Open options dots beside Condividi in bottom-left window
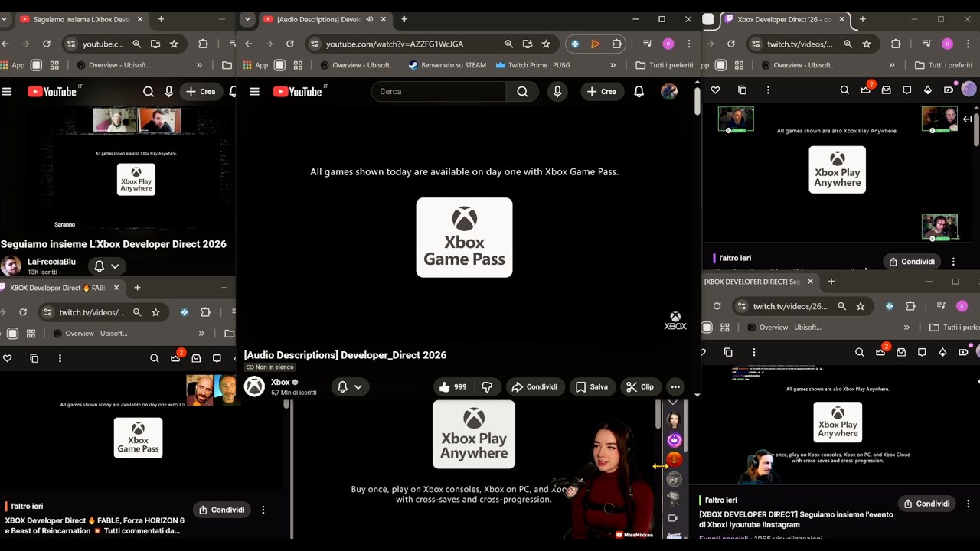The image size is (980, 551). point(263,510)
